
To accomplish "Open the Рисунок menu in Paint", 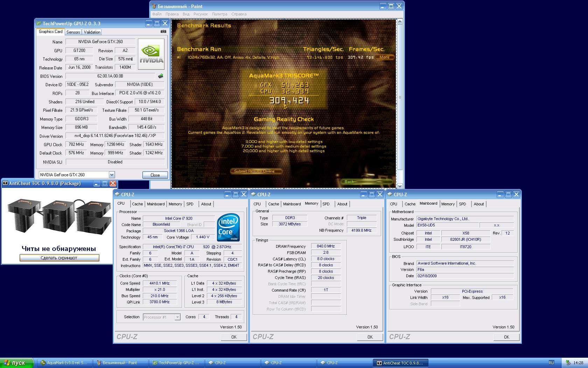I will click(x=201, y=14).
